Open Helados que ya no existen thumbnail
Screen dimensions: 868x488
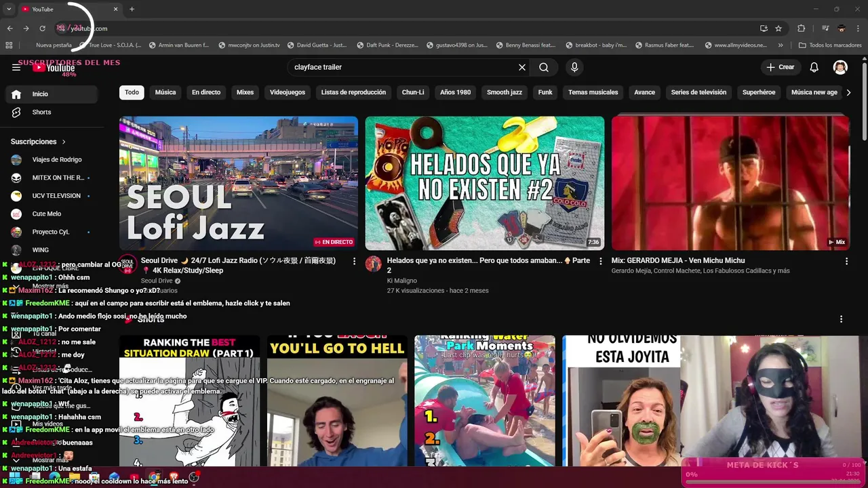(x=485, y=183)
